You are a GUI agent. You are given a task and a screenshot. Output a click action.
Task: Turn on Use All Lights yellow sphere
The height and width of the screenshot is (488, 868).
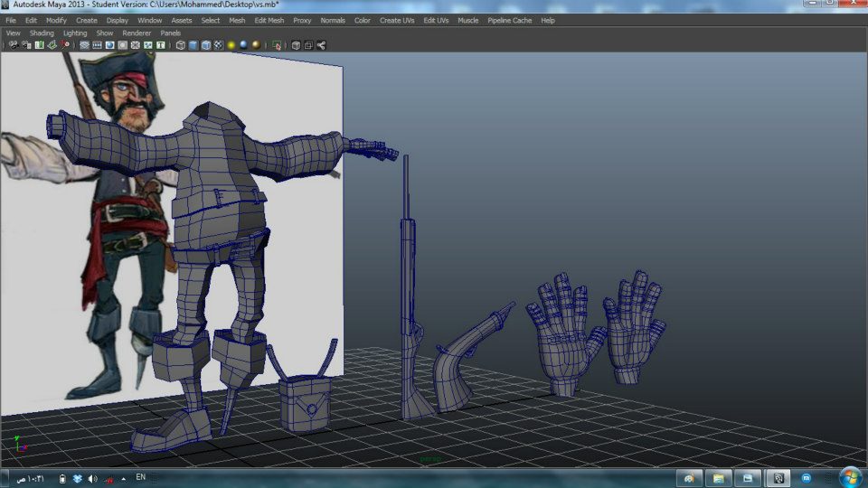[x=231, y=45]
